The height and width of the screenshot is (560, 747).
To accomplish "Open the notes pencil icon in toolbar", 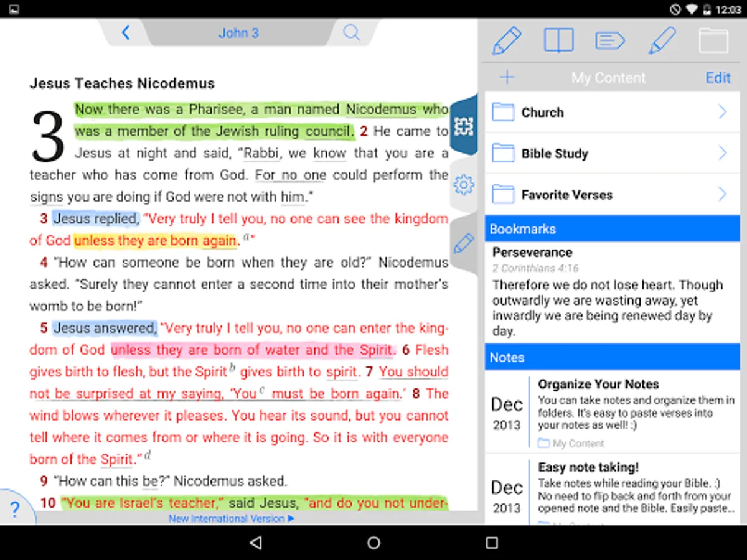I will coord(507,41).
